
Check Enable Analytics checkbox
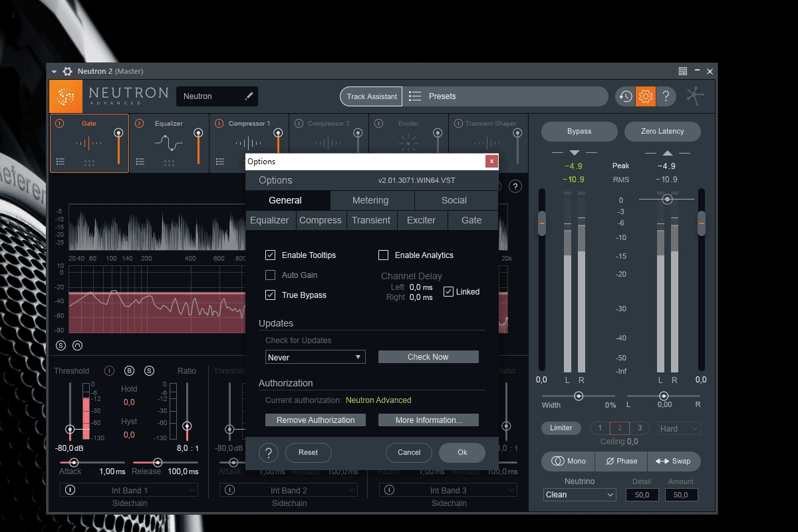[x=383, y=255]
